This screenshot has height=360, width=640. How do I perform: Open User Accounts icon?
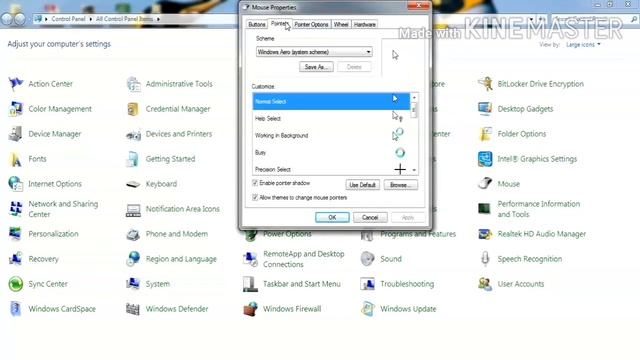pyautogui.click(x=485, y=284)
